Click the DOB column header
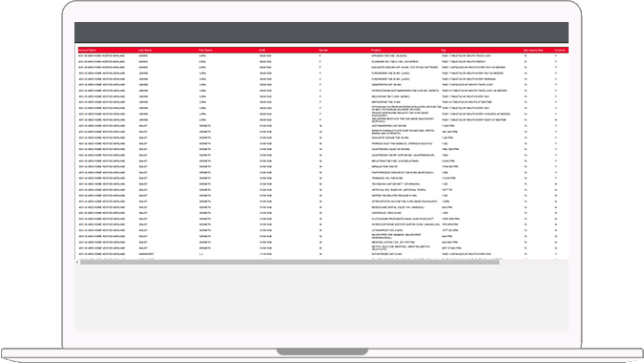Screen dimensions: 644x363 coord(262,51)
